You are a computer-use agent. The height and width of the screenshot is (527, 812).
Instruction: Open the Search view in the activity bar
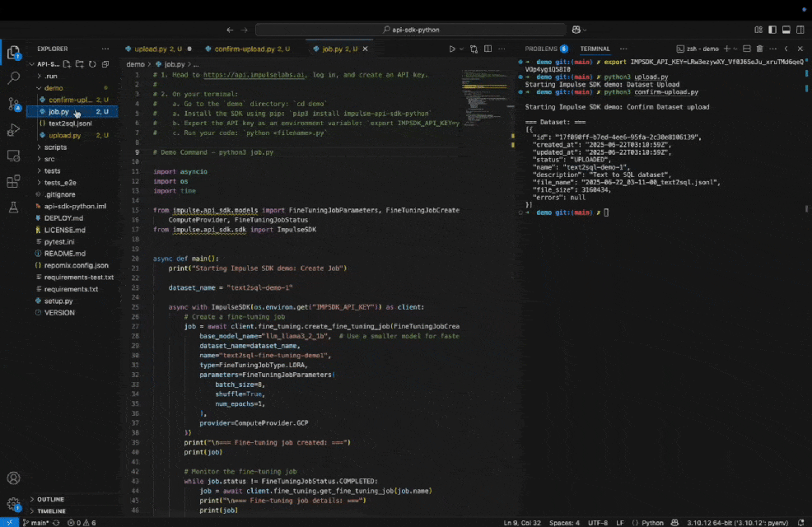tap(13, 78)
